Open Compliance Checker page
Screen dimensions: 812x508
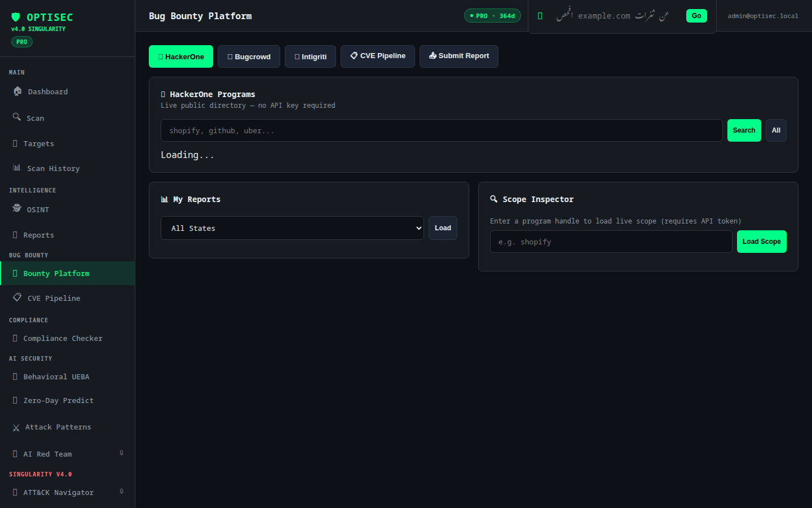68,338
